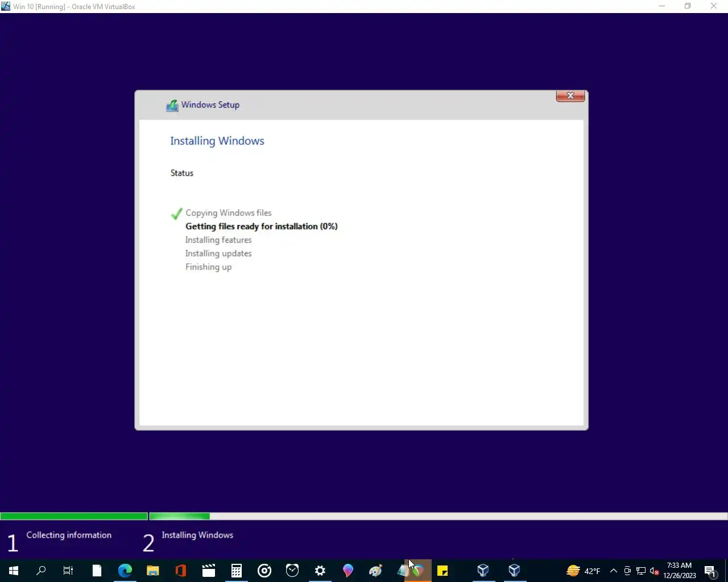Open taskbar Search

41,571
